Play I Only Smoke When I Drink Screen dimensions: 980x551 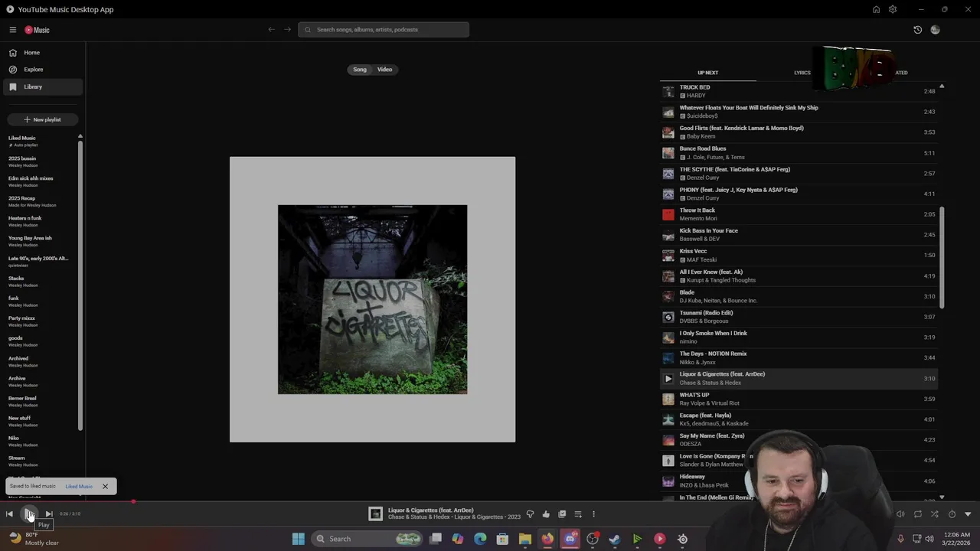pos(799,337)
